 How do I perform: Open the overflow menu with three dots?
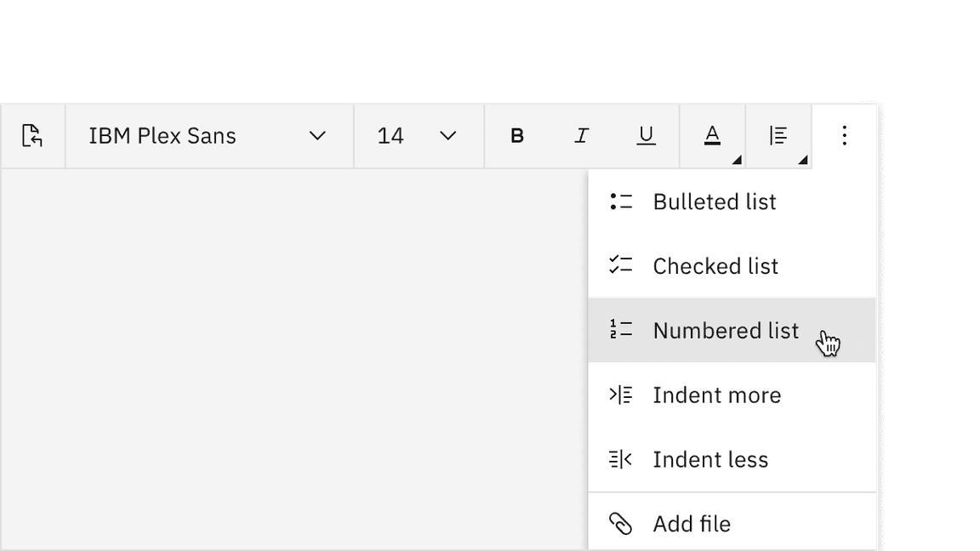844,135
